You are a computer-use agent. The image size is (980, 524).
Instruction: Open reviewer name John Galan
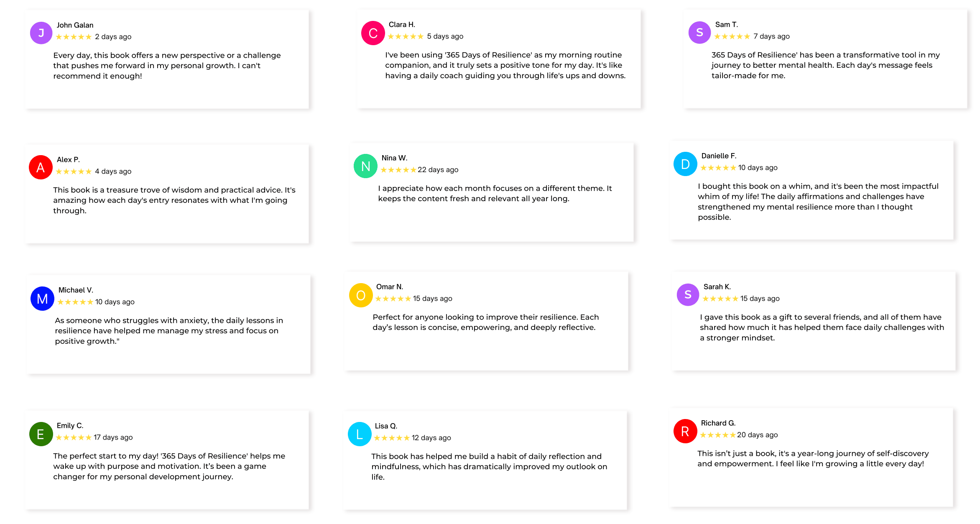75,25
